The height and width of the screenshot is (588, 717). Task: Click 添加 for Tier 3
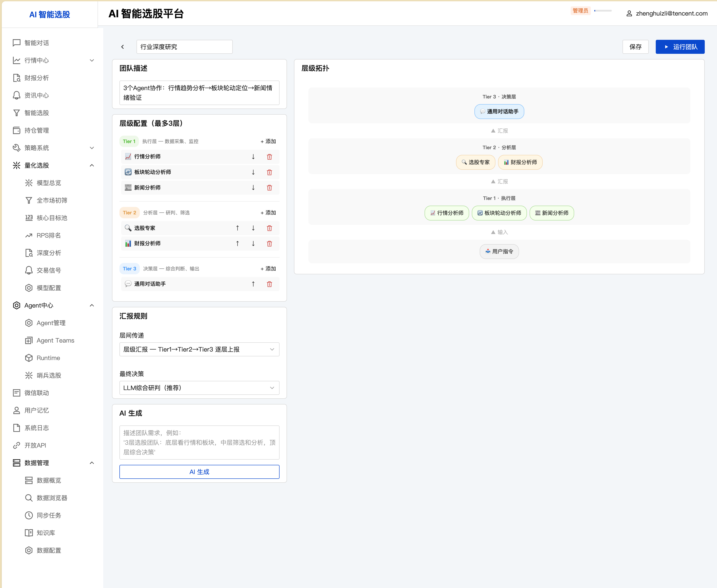pyautogui.click(x=268, y=269)
